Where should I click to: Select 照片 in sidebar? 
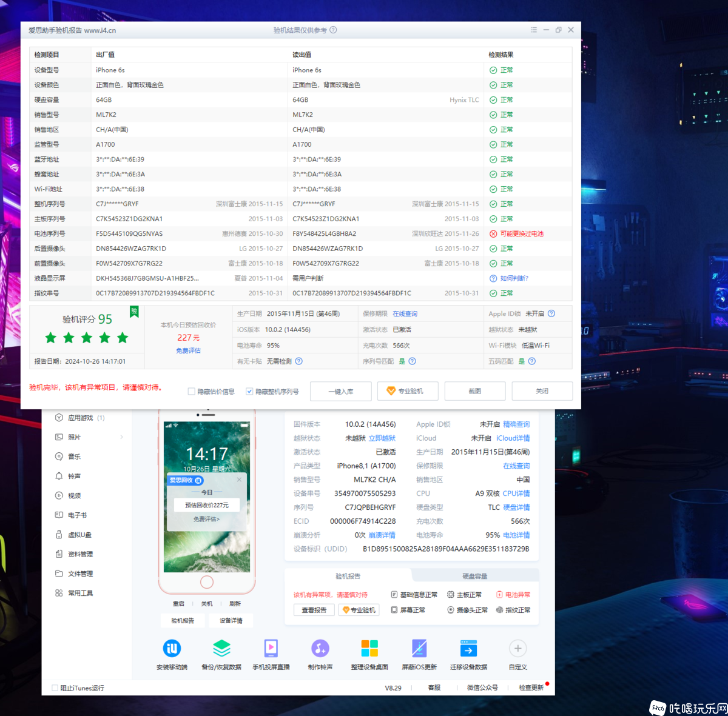[74, 437]
